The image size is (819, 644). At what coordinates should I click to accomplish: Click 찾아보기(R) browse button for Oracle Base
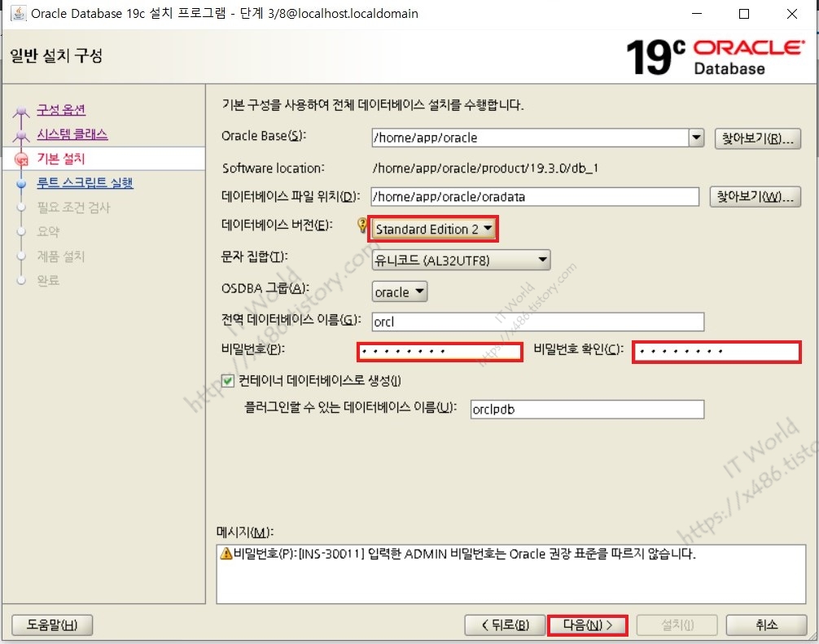[757, 138]
